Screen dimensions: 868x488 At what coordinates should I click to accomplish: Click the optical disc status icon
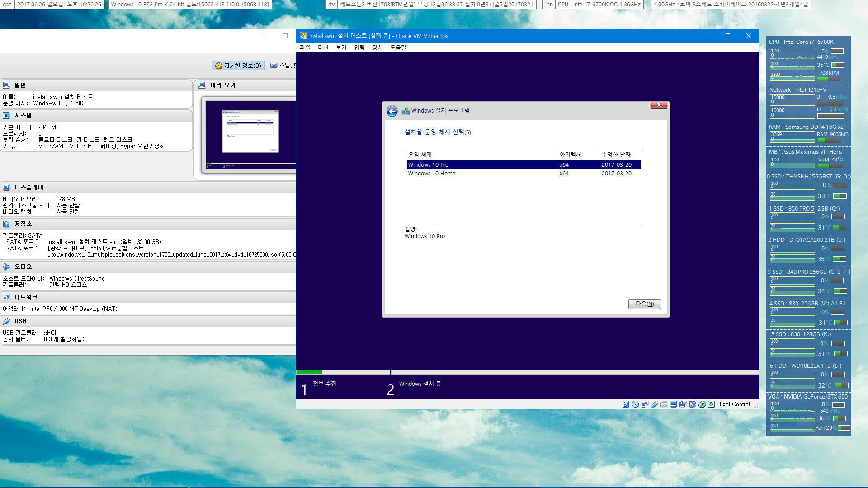(635, 404)
